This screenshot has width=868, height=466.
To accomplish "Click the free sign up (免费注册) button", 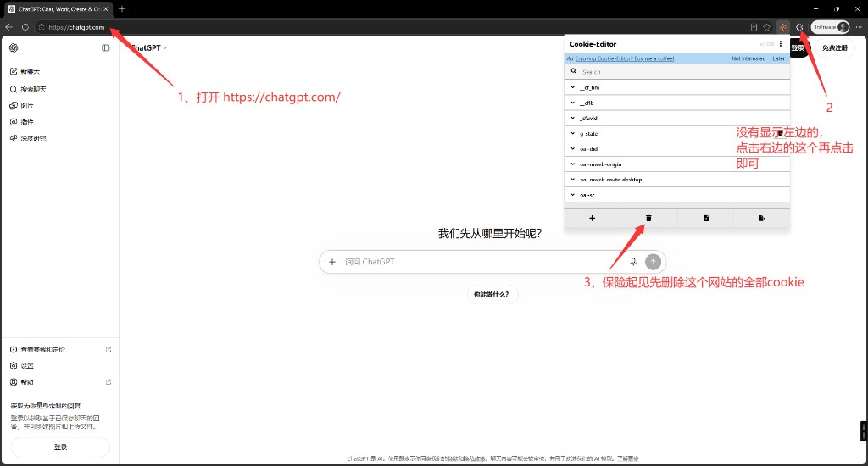I will 835,48.
